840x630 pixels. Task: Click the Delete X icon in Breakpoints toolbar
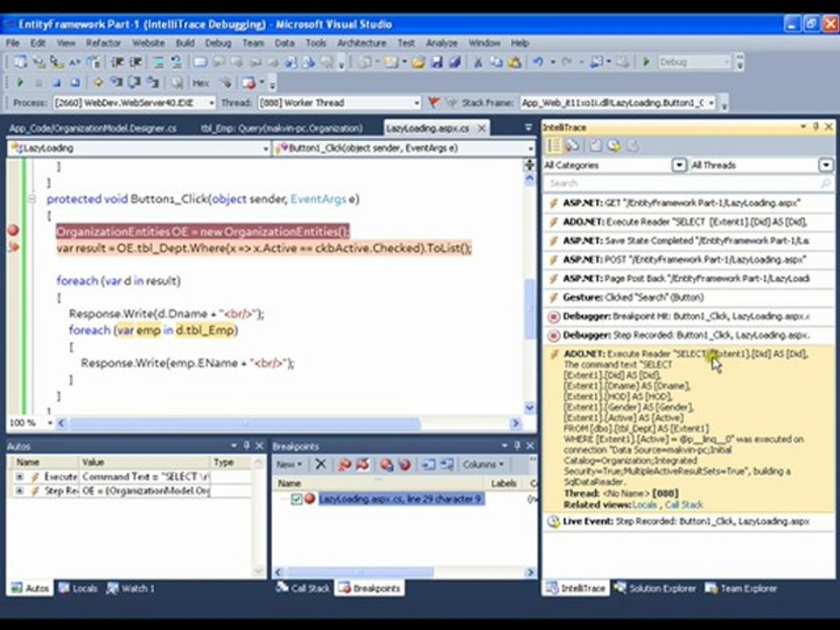pyautogui.click(x=320, y=464)
